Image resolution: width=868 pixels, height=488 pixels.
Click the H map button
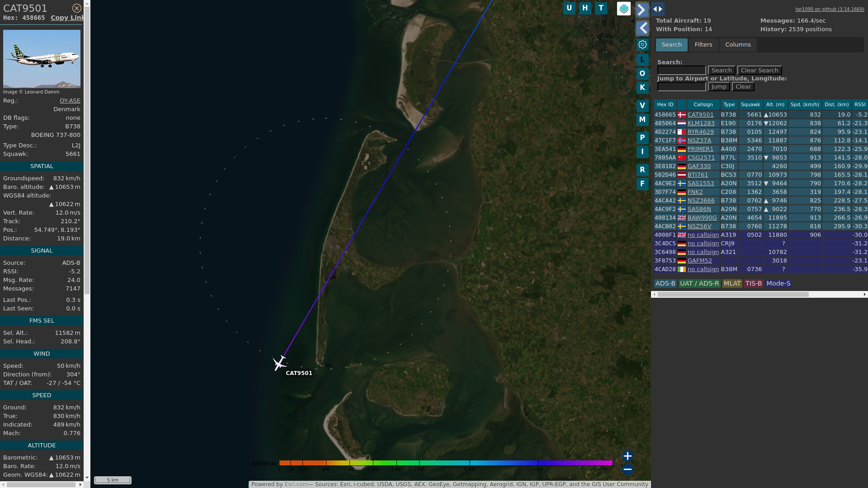coord(585,8)
